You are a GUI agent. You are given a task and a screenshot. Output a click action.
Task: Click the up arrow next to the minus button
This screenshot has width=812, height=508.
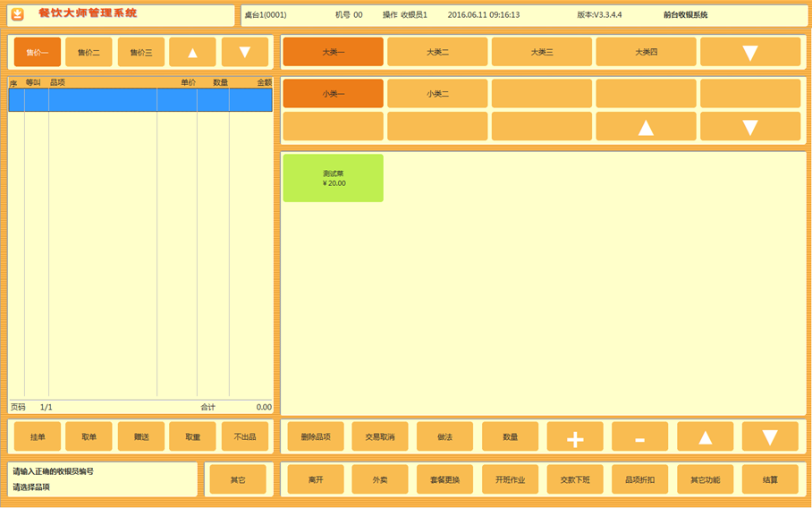[705, 437]
